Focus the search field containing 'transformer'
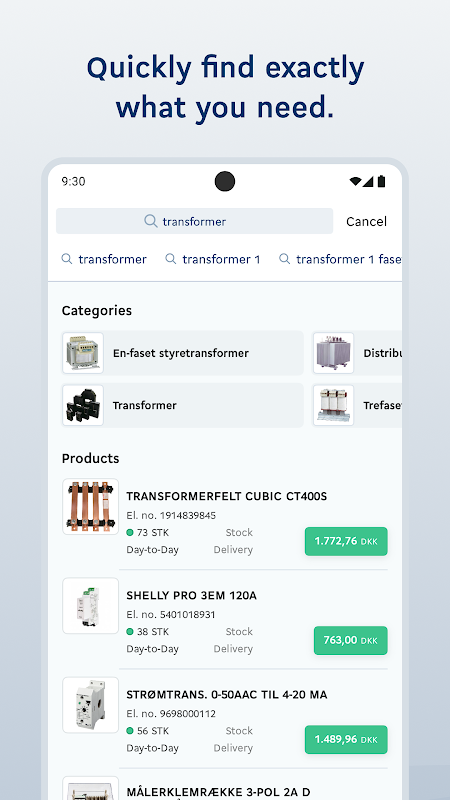 [194, 221]
